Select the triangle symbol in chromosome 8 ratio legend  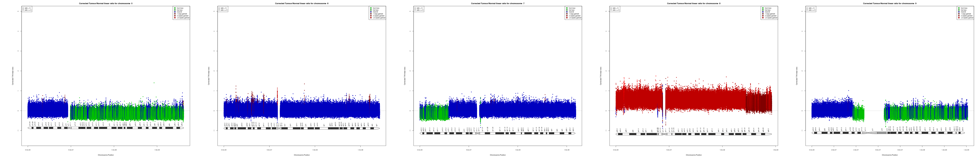tap(611, 10)
